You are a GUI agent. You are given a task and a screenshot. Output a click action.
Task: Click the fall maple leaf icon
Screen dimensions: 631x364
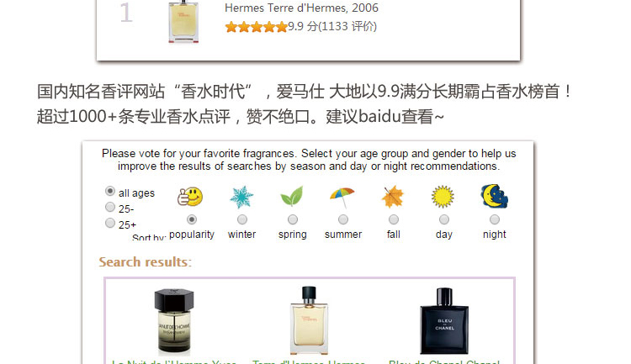[393, 197]
